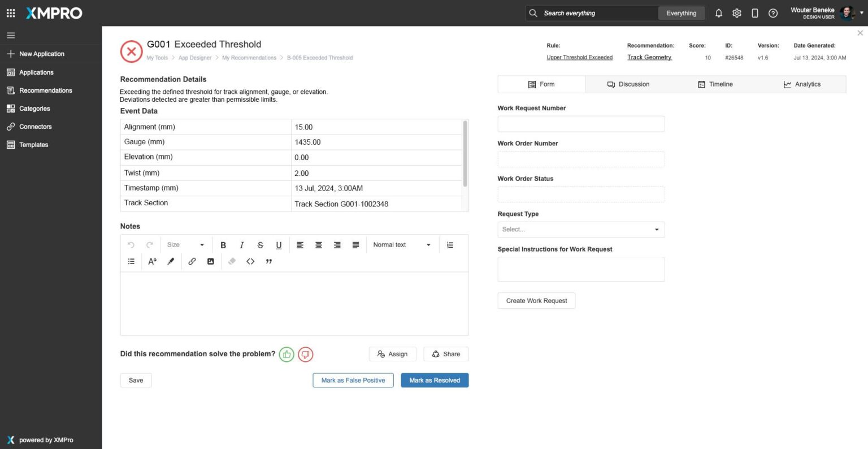The image size is (868, 449).
Task: Open Recommendations in the sidebar
Action: tap(46, 90)
